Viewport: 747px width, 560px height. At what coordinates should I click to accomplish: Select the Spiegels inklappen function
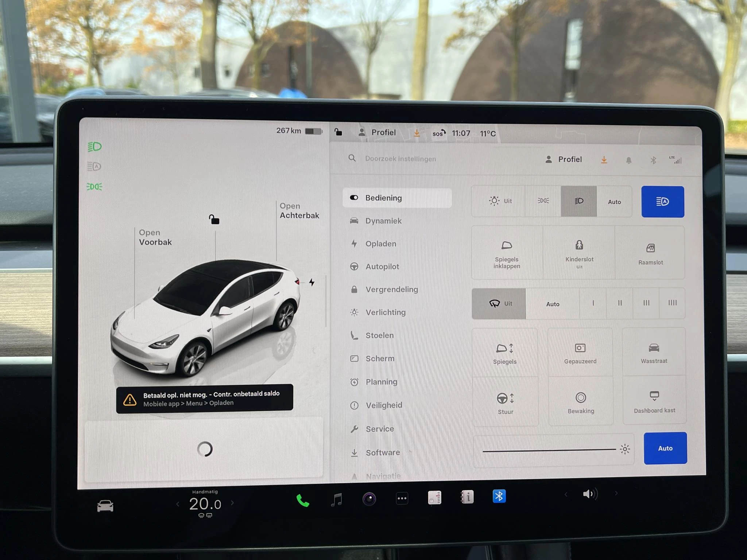506,253
